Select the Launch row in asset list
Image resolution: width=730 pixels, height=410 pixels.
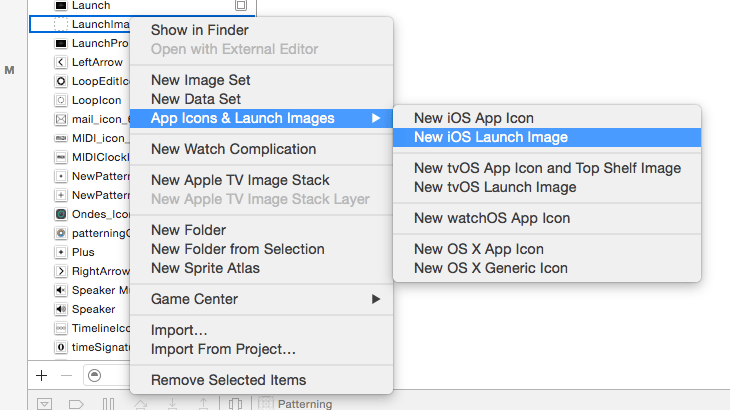[x=142, y=6]
